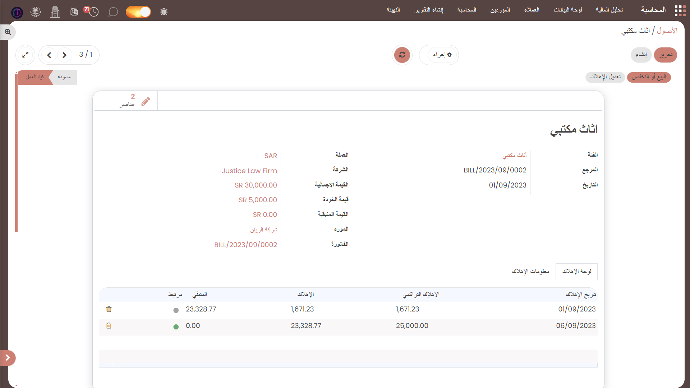Click the lock icon on the 0.00 row
The height and width of the screenshot is (388, 690).
[109, 326]
